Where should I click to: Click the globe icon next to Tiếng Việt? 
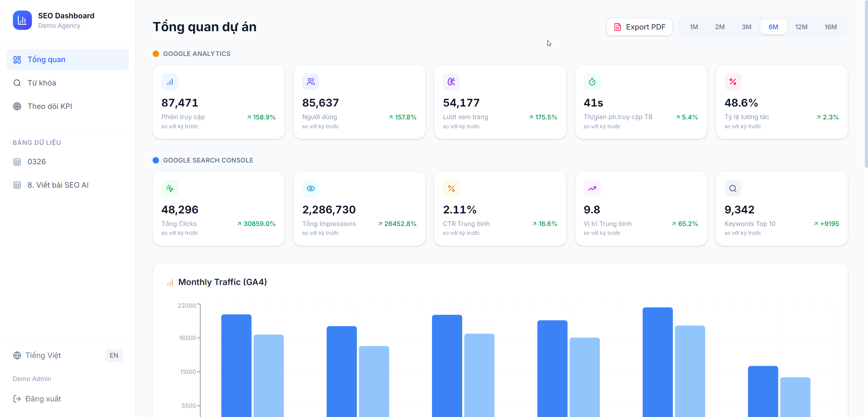click(17, 355)
